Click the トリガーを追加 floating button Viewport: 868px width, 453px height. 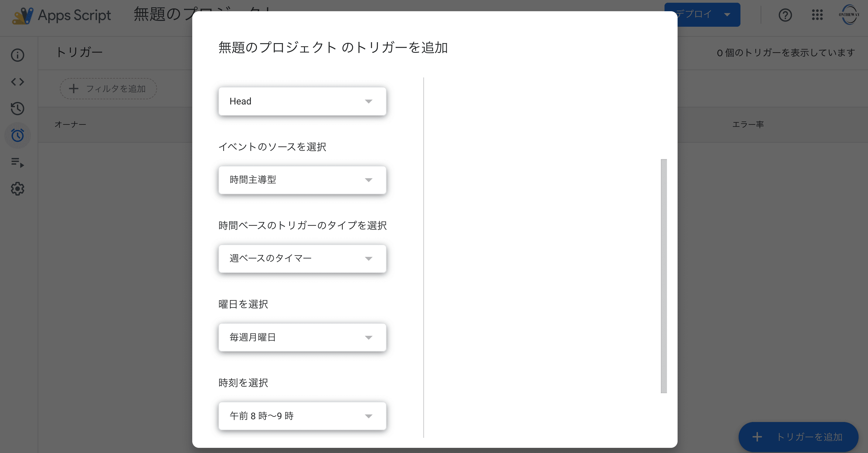pos(798,437)
